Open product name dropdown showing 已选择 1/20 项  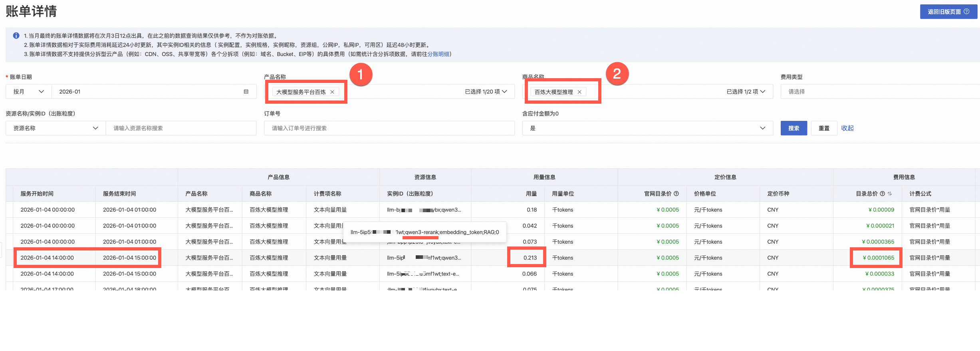click(x=486, y=91)
